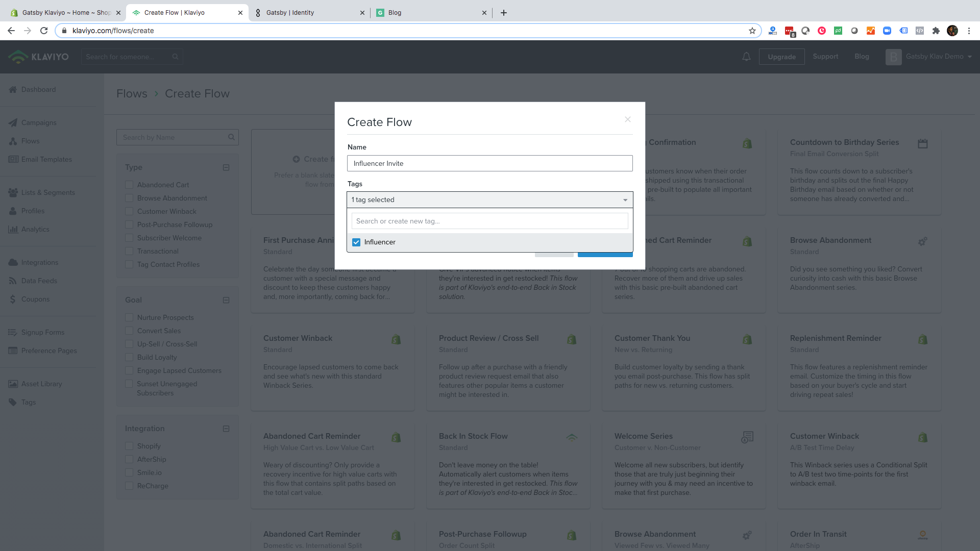Open Integrations in sidebar
980x551 pixels.
pos(33,262)
